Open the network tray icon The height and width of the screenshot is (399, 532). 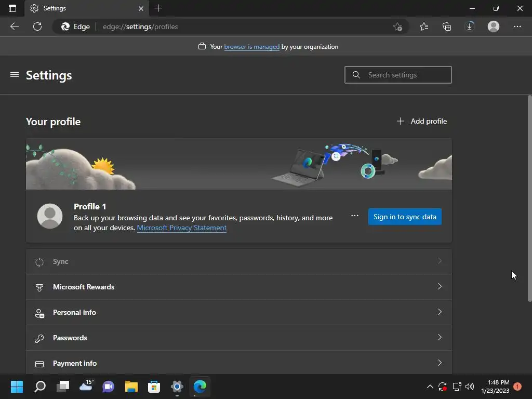(457, 387)
